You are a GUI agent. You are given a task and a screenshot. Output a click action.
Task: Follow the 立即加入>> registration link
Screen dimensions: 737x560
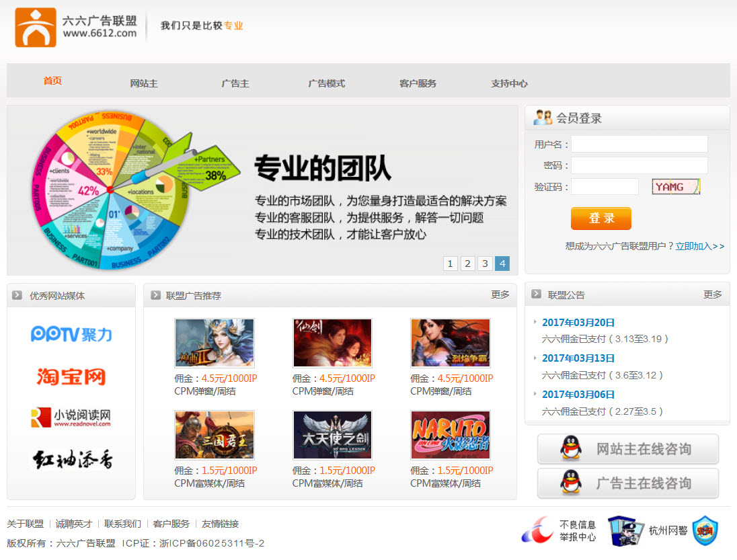click(x=700, y=246)
